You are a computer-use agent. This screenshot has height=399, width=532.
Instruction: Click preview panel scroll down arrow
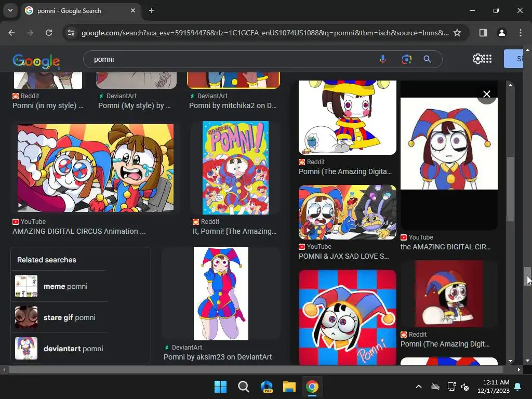[x=510, y=362]
